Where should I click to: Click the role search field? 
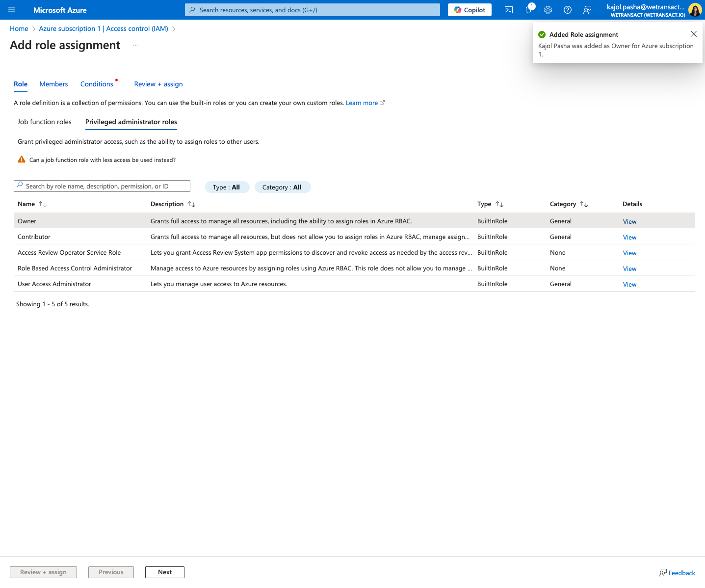coord(102,186)
